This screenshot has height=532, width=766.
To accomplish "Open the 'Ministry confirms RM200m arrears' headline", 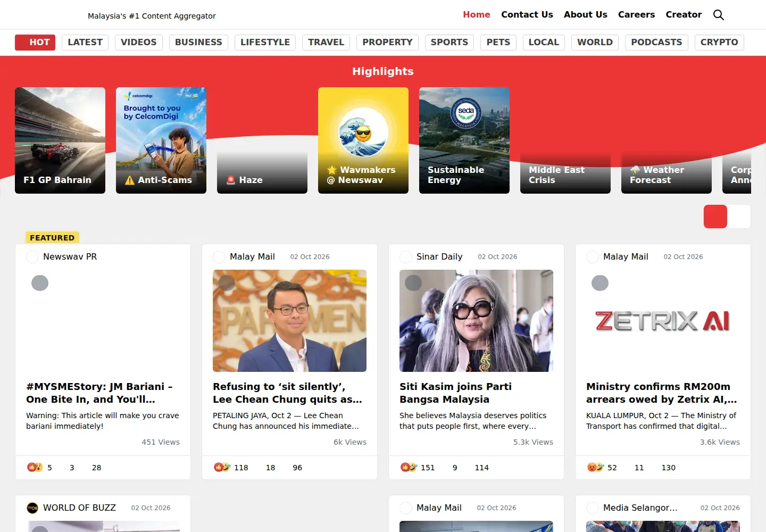I will (x=661, y=393).
